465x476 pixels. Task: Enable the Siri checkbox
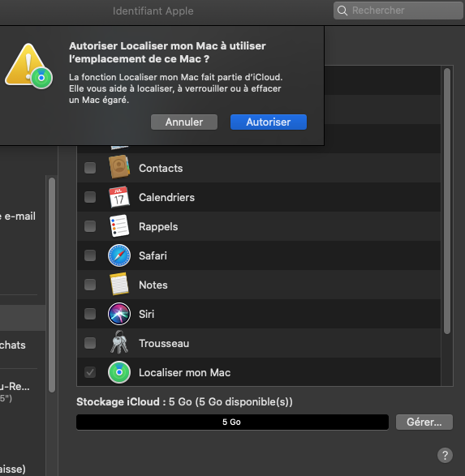tap(90, 314)
